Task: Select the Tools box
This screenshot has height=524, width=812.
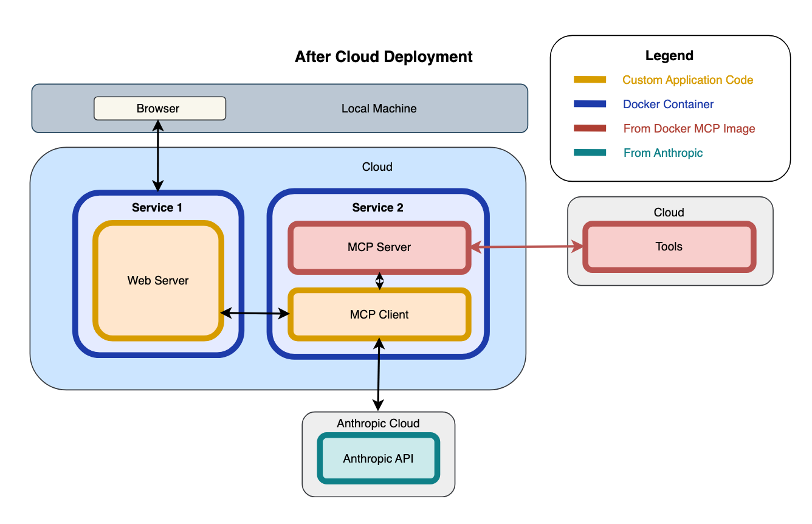Action: (x=669, y=247)
